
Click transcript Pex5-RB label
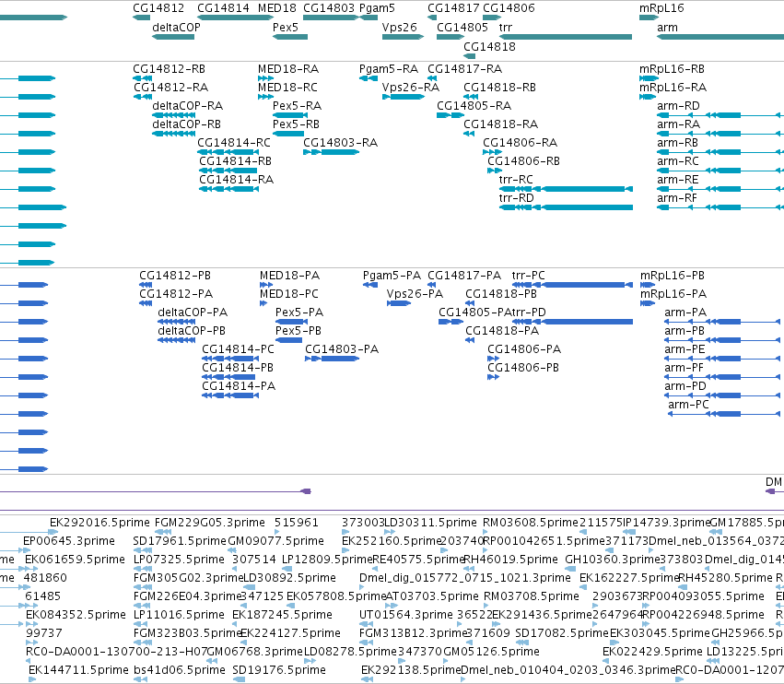(x=296, y=124)
